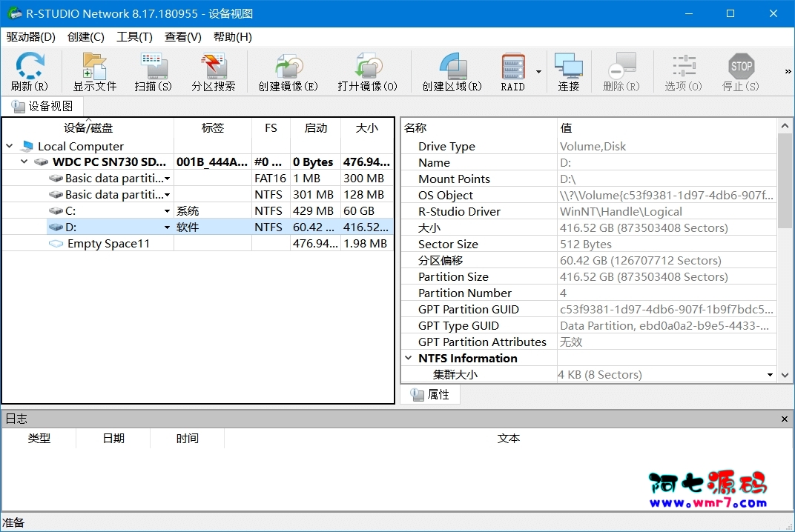Viewport: 795px width, 532px height.
Task: Select the Properties (属性) tab
Action: [x=430, y=394]
